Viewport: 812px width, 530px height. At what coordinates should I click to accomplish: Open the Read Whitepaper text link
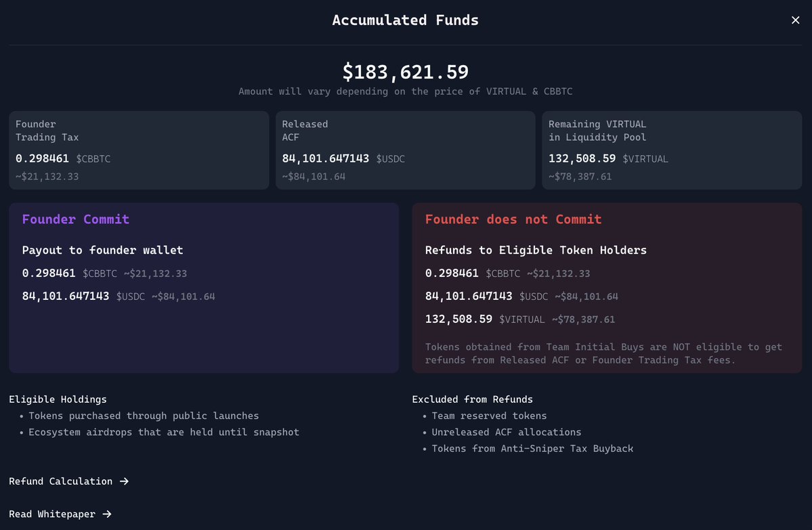[52, 514]
